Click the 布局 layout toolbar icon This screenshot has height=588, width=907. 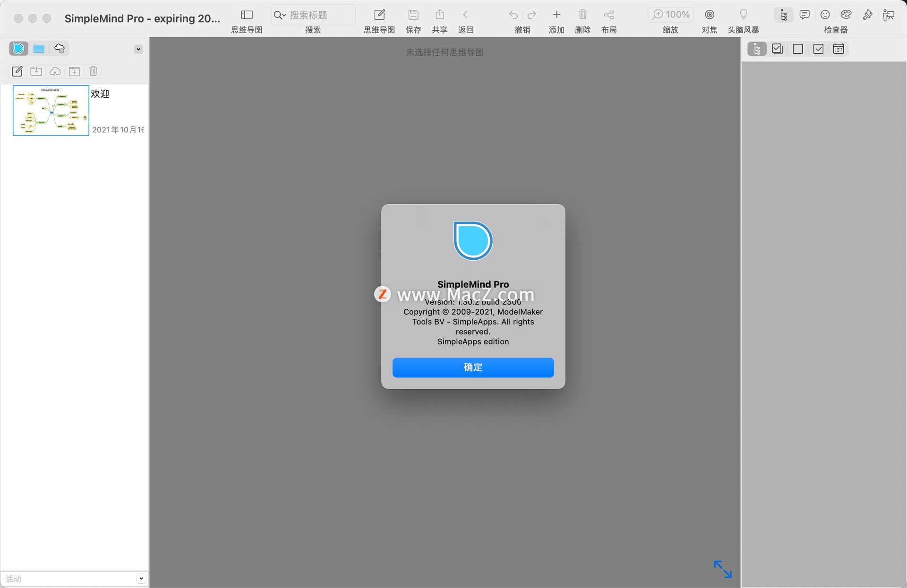click(x=609, y=15)
